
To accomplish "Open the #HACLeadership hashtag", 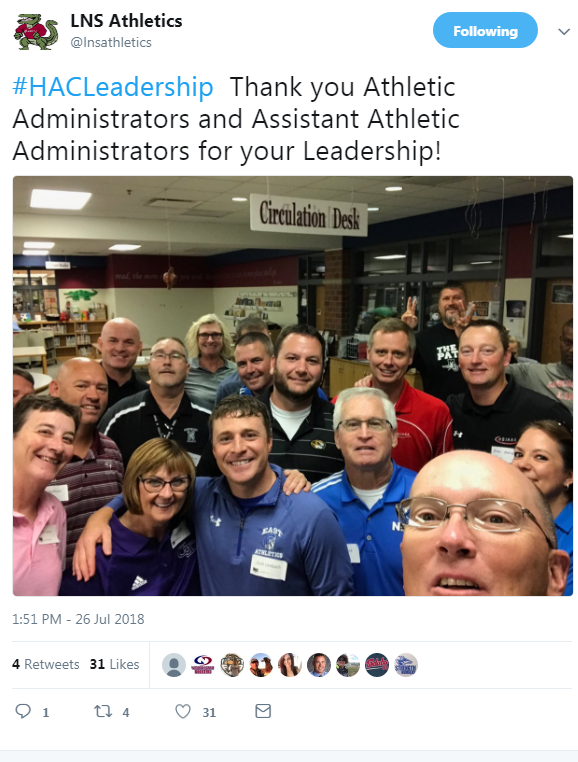I will [x=113, y=87].
